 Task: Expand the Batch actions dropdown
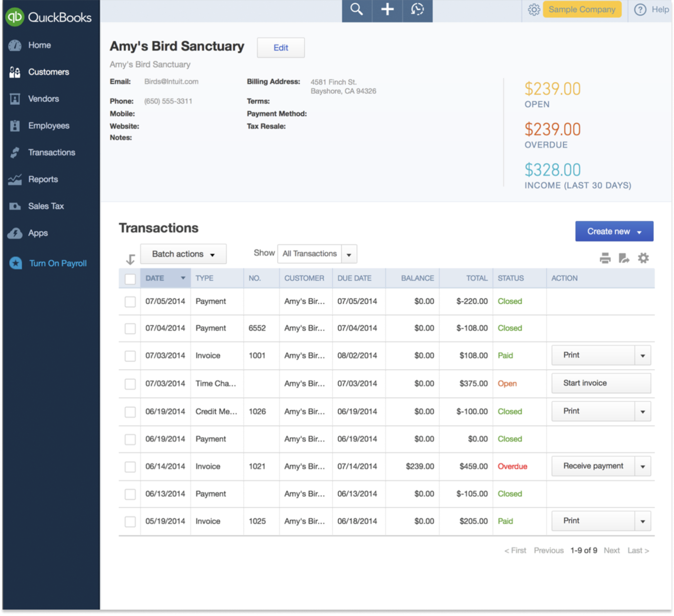[183, 254]
